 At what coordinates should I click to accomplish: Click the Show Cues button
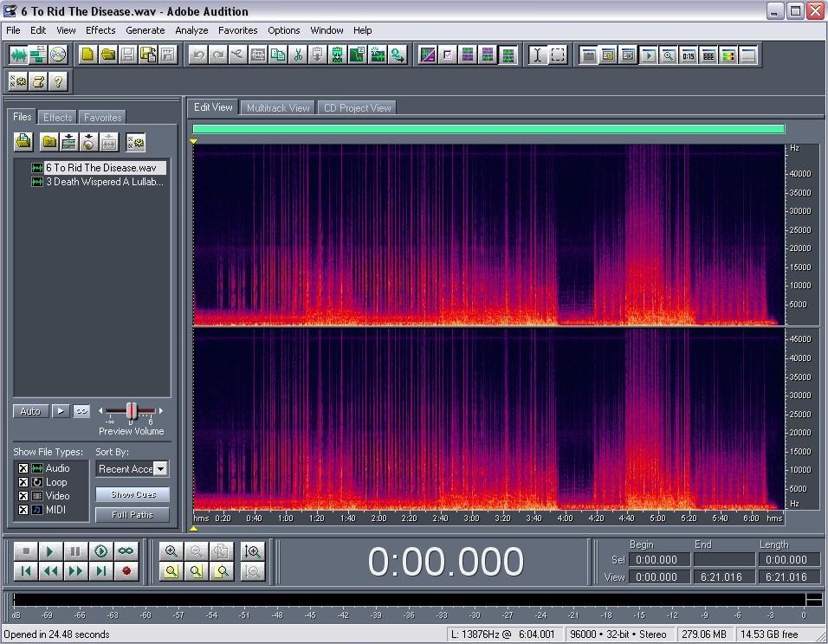tap(132, 494)
